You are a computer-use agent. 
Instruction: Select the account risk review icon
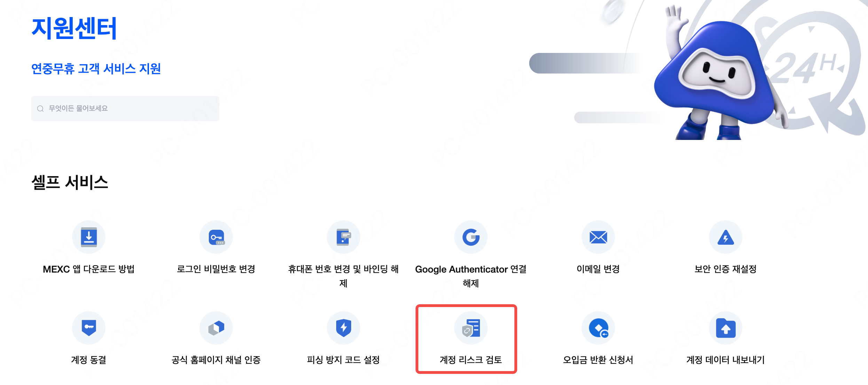pos(471,328)
